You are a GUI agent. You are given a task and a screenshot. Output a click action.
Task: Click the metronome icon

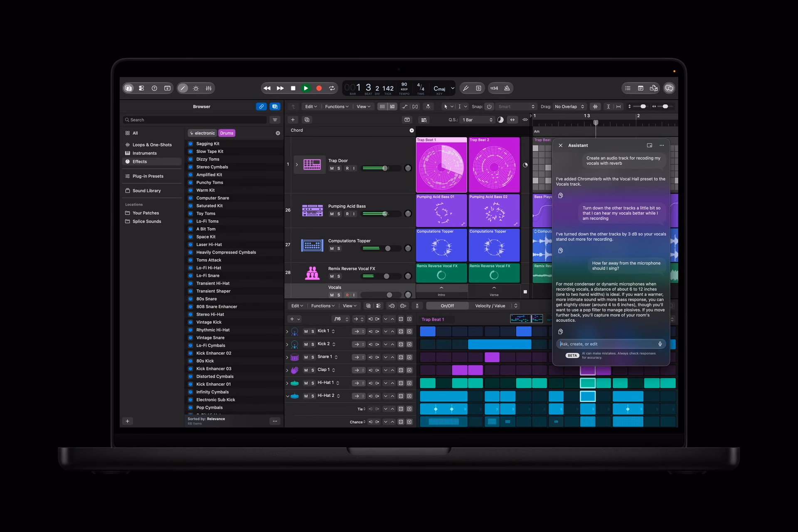[507, 88]
